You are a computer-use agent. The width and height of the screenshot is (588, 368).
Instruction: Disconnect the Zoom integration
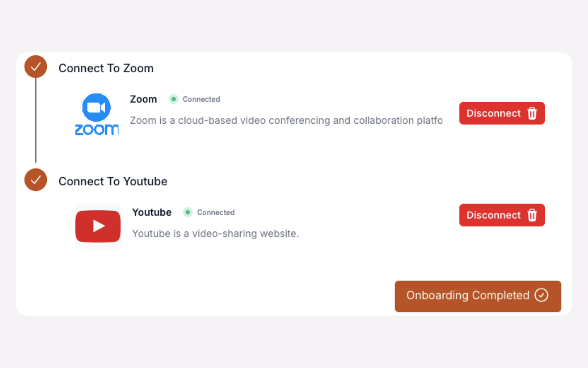(x=502, y=113)
